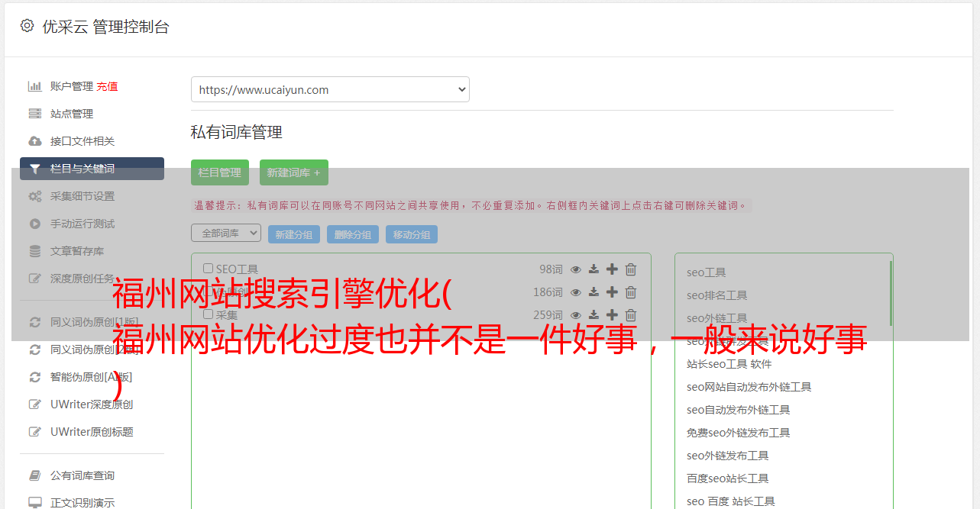
Task: Click the database icon for 文章暂存库
Action: (34, 251)
